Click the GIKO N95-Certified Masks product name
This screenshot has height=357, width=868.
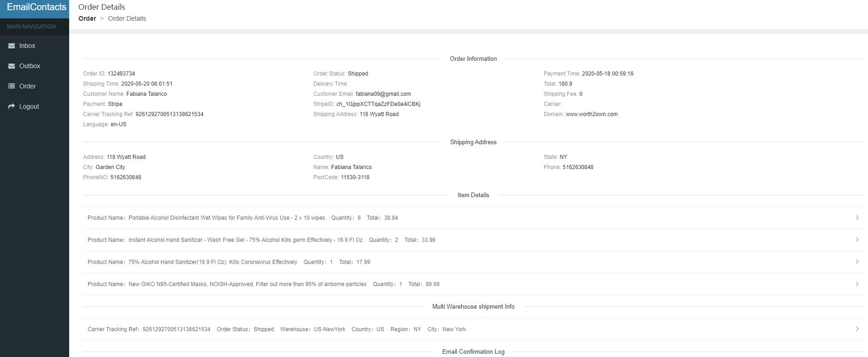(x=247, y=284)
